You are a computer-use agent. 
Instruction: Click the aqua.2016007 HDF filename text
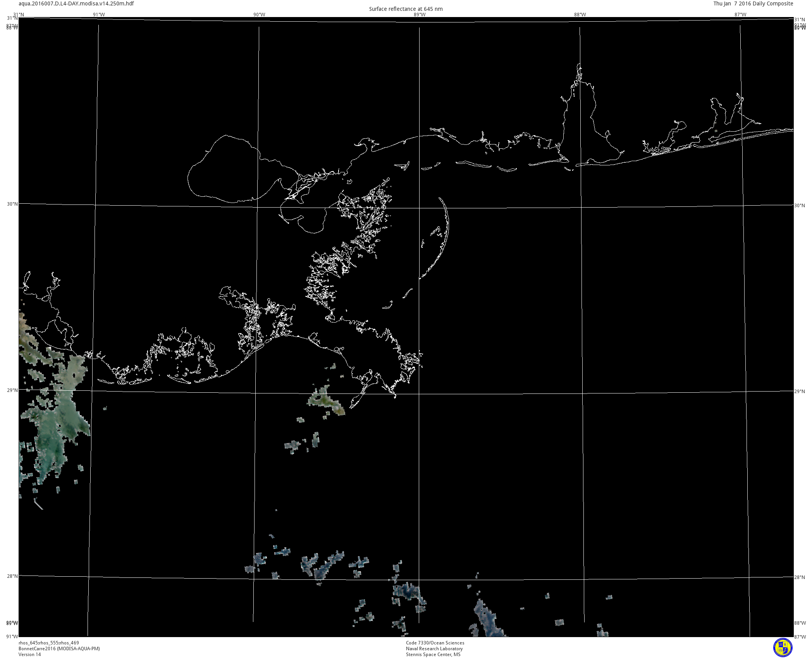pyautogui.click(x=76, y=3)
